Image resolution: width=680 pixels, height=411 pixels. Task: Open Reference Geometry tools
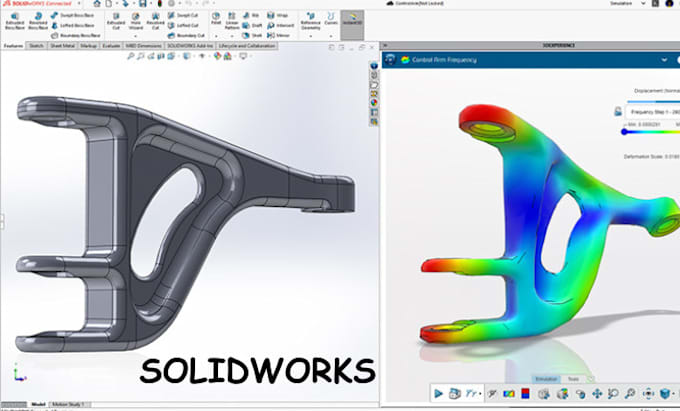(311, 21)
